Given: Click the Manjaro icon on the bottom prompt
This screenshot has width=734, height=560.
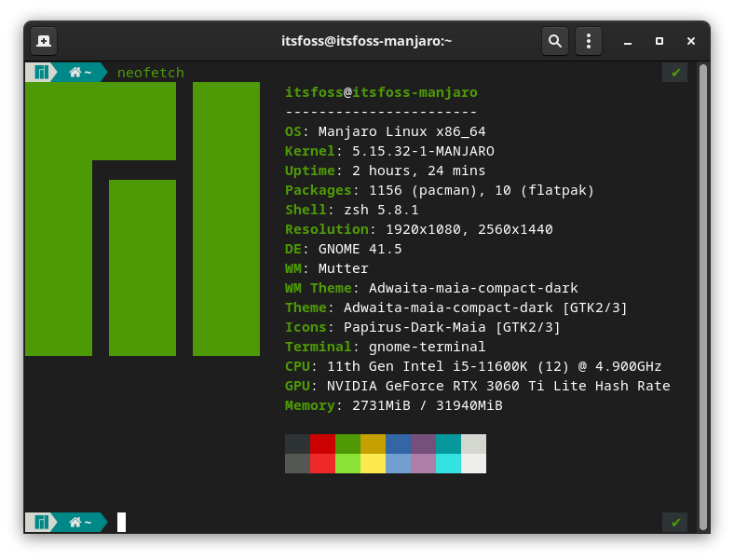Looking at the screenshot, I should pos(41,523).
